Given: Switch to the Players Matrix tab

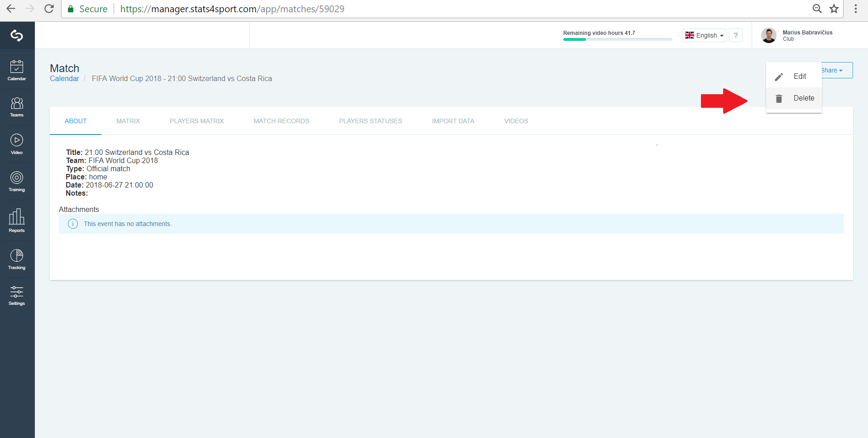Looking at the screenshot, I should click(197, 121).
